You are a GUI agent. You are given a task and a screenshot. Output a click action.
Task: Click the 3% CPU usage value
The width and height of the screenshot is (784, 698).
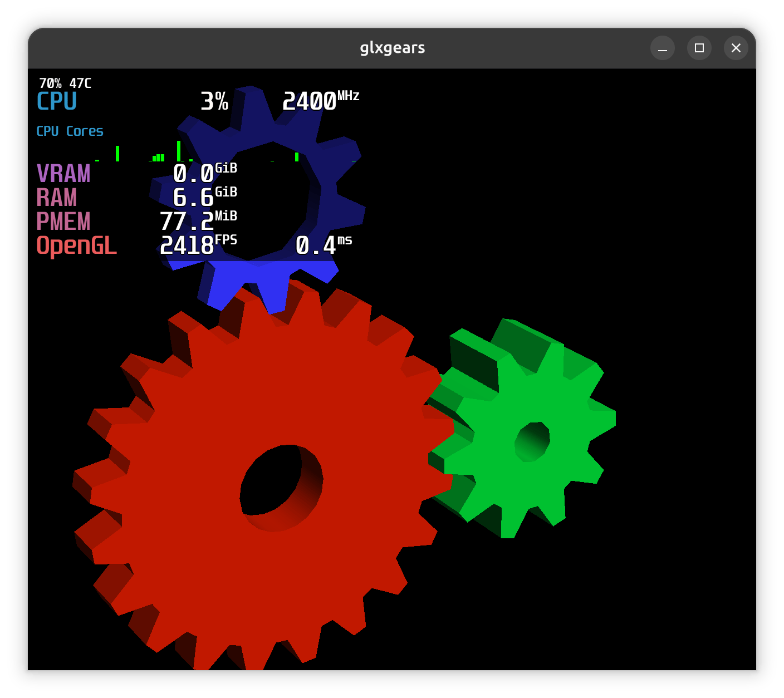tap(214, 101)
